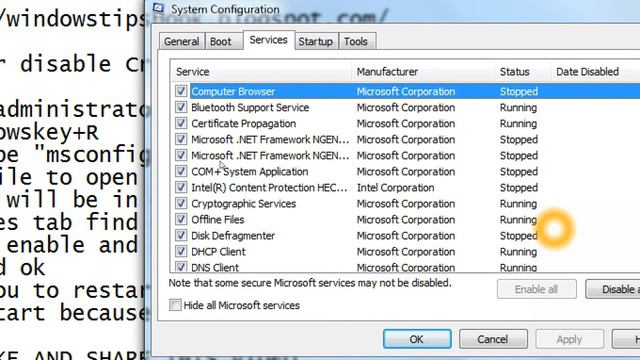Disable the Cryptographic Services checkbox

click(181, 203)
